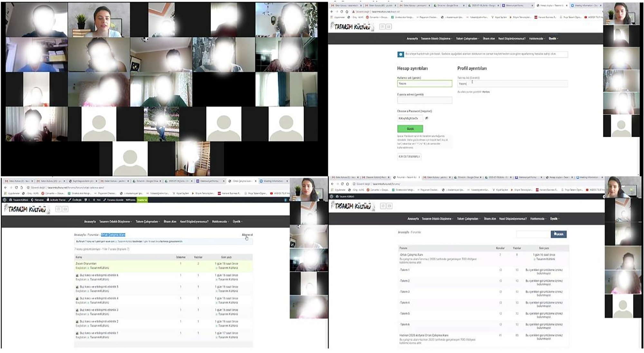
Task: Open the 'Zoom Oturumları' forum topic
Action: tap(86, 263)
